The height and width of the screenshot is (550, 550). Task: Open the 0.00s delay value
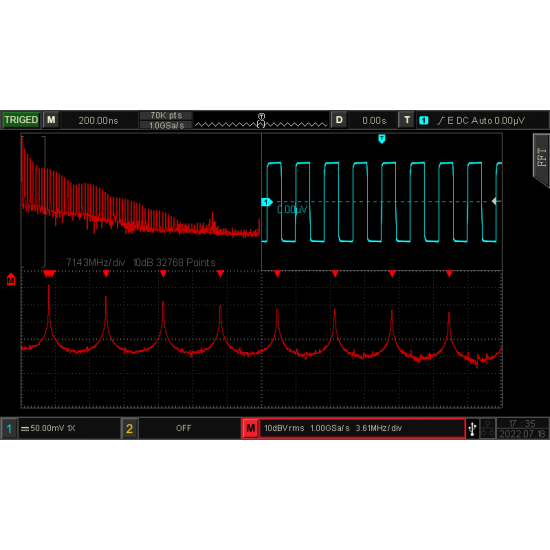pyautogui.click(x=374, y=120)
